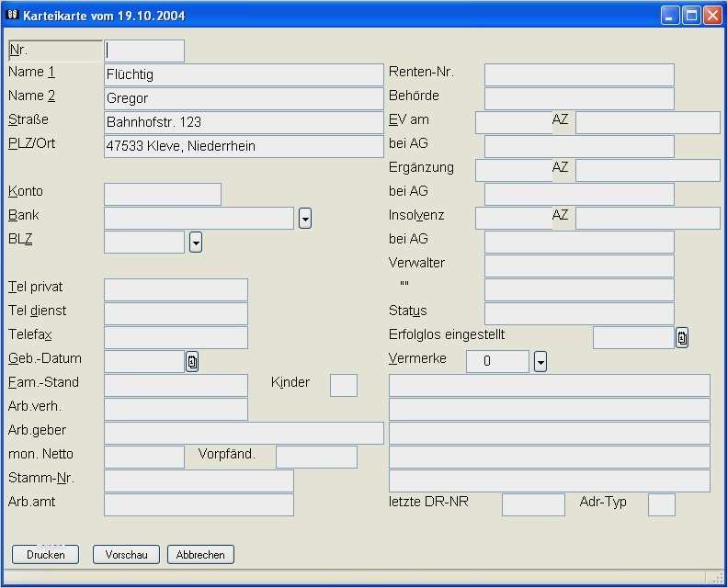Click into the Konto input field
The width and height of the screenshot is (728, 588).
coord(163,194)
